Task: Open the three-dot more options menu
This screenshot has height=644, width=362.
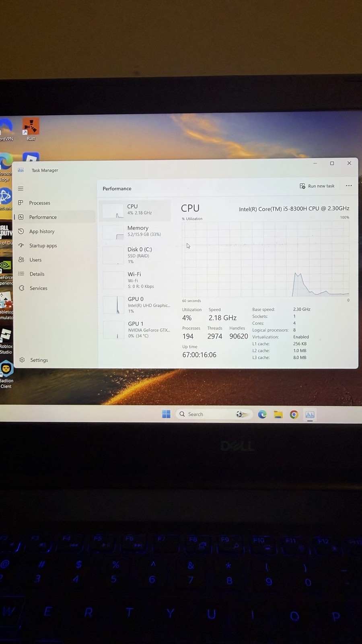Action: coord(349,186)
